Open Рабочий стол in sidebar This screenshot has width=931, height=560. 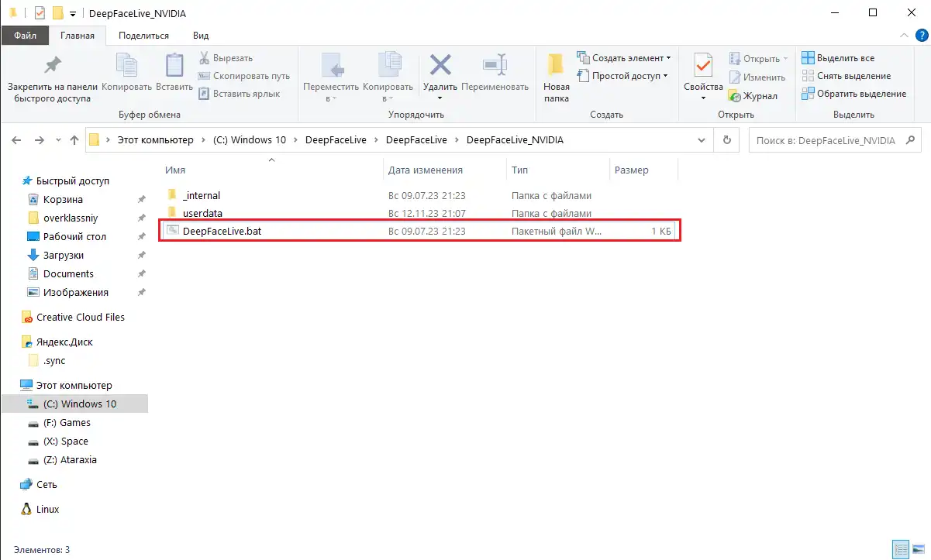click(x=74, y=236)
